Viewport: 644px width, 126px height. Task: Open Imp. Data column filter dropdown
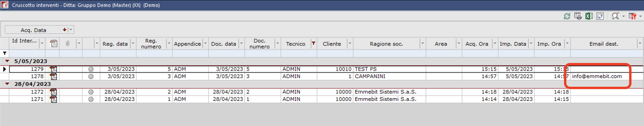pos(531,43)
